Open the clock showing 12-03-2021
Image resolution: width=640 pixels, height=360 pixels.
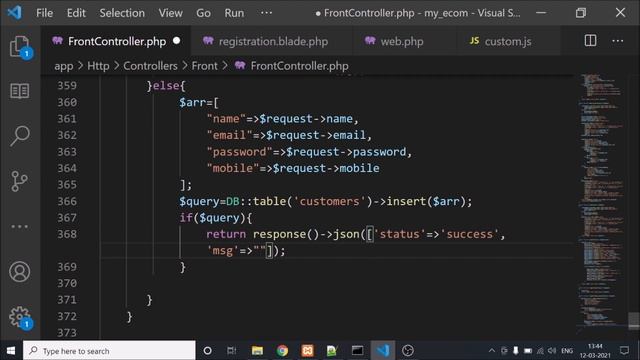pyautogui.click(x=595, y=351)
